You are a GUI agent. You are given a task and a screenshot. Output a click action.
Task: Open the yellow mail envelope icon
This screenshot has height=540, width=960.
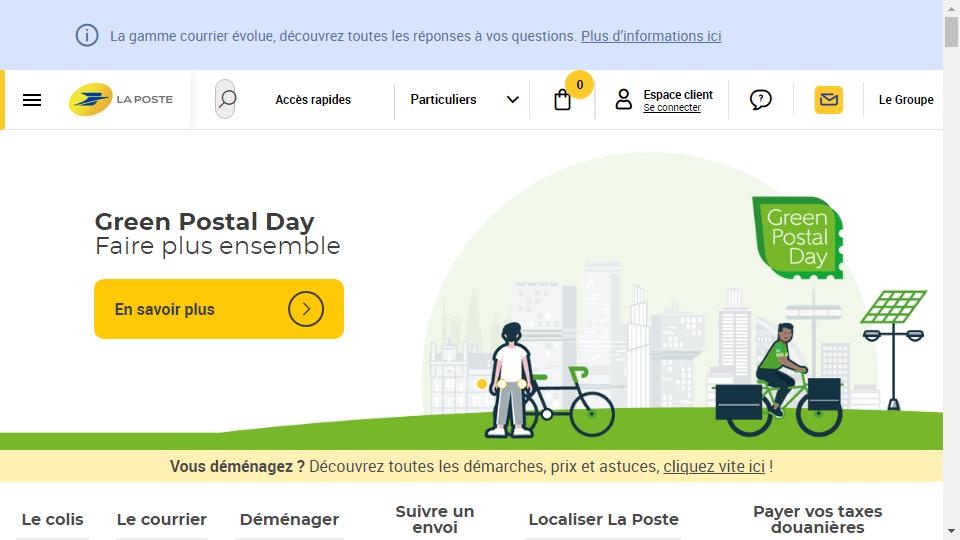coord(828,100)
